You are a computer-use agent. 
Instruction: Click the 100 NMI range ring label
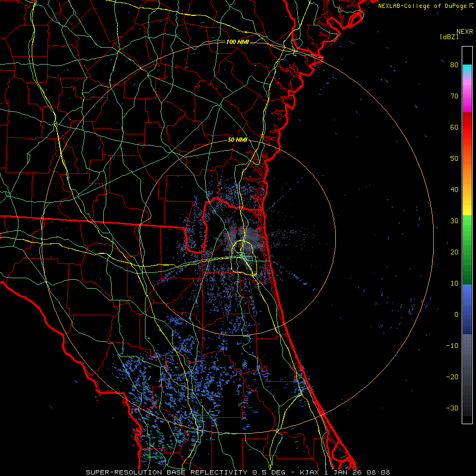point(237,42)
